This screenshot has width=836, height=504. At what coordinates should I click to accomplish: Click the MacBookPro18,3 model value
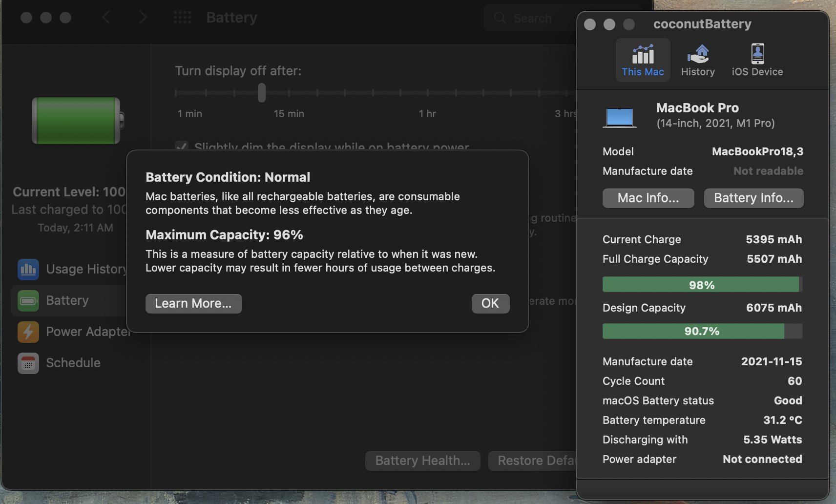[x=757, y=151]
